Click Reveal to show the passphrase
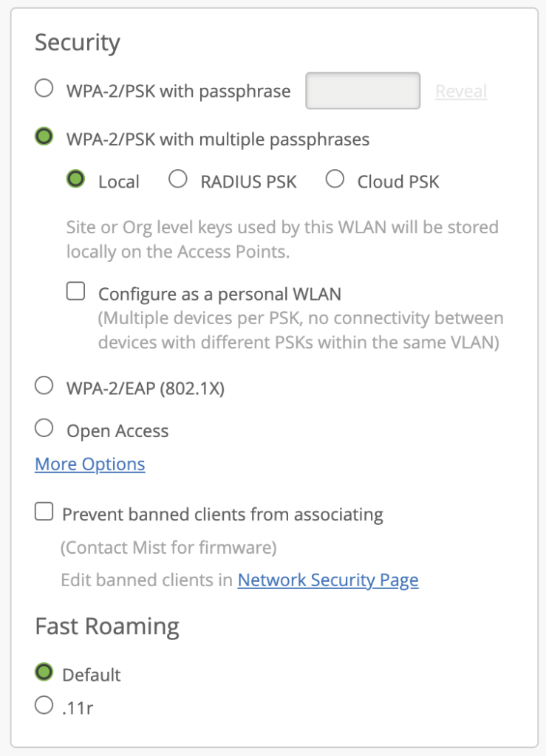Screen dimensions: 546x756 pyautogui.click(x=461, y=92)
